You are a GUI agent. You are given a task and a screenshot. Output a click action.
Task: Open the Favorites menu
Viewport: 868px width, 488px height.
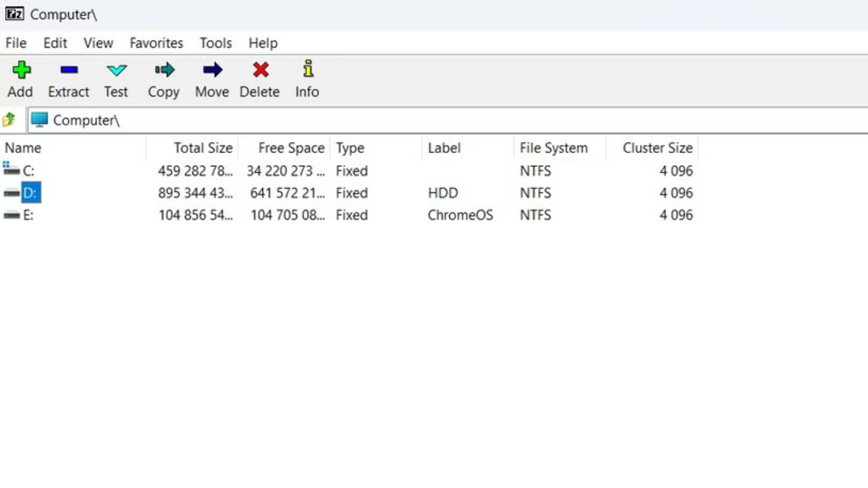[x=156, y=43]
